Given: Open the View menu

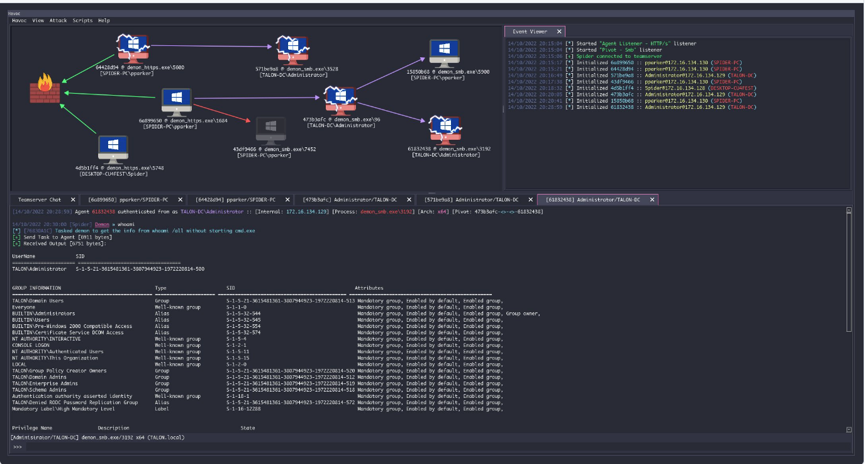Looking at the screenshot, I should click(38, 21).
